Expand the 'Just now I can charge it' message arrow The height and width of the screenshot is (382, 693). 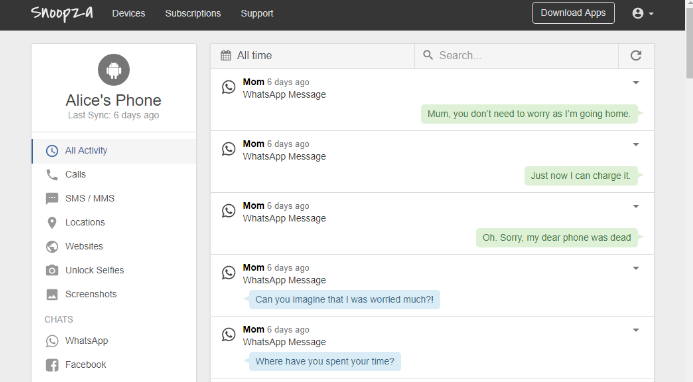click(x=636, y=145)
